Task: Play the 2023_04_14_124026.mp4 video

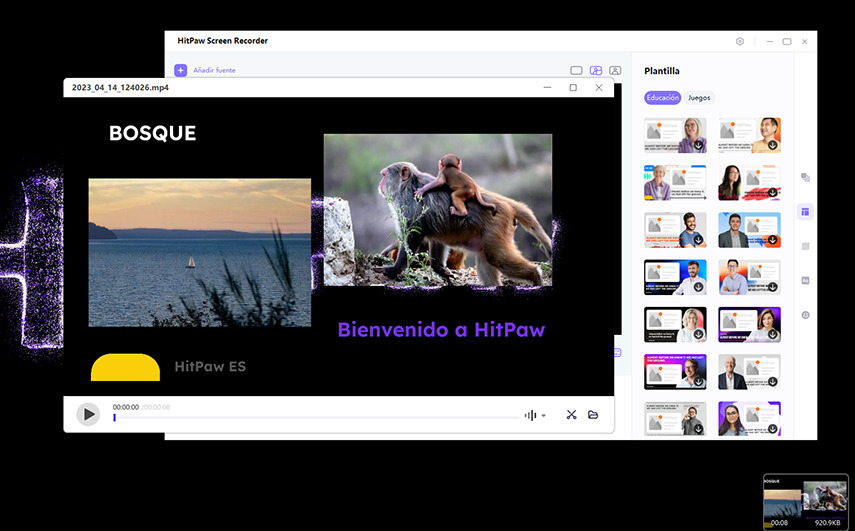Action: [88, 414]
